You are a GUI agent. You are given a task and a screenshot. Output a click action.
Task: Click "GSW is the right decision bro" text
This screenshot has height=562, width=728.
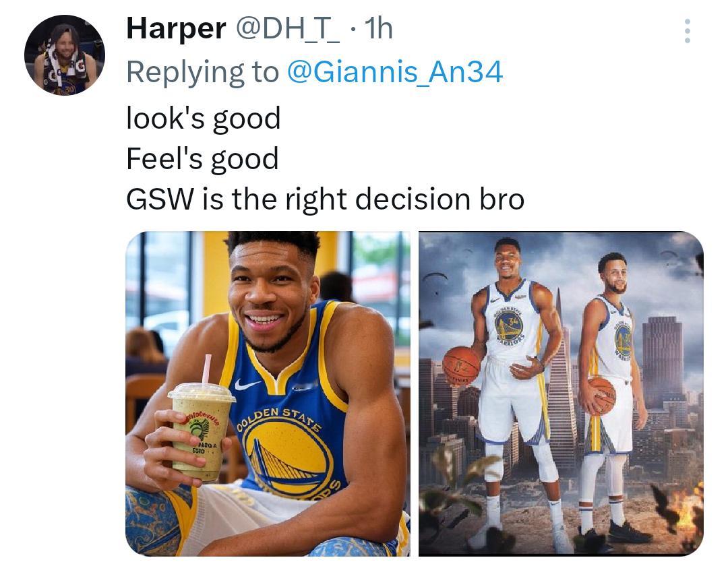pos(325,199)
